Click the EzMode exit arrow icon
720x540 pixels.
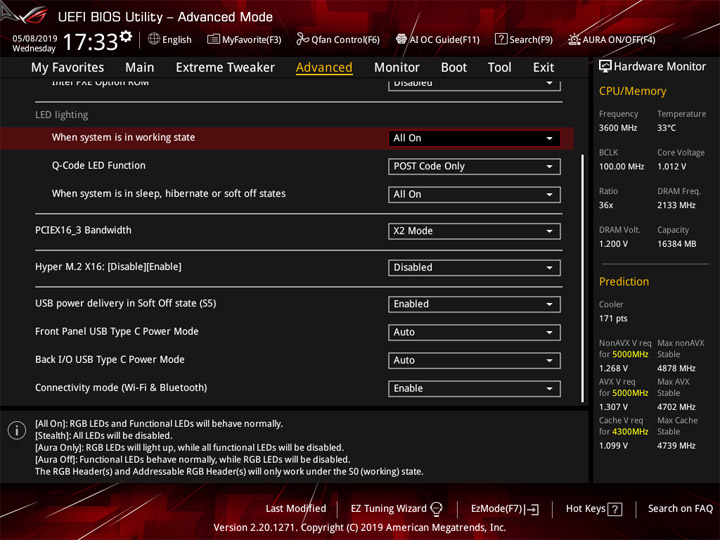click(x=533, y=509)
